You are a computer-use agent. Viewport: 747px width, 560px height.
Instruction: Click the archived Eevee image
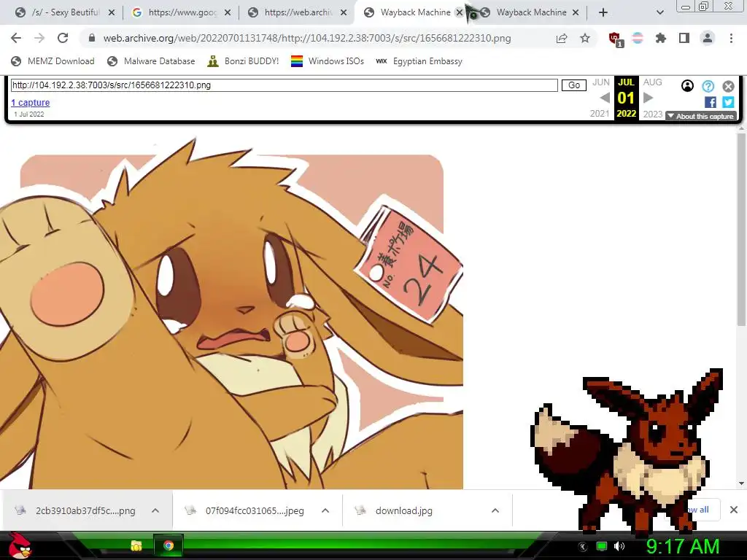231,314
